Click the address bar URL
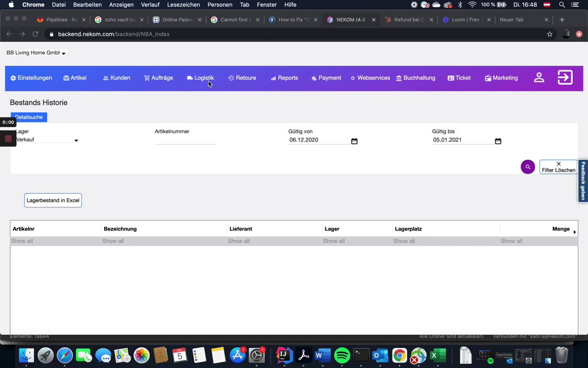Viewport: 588px width, 368px height. 114,34
